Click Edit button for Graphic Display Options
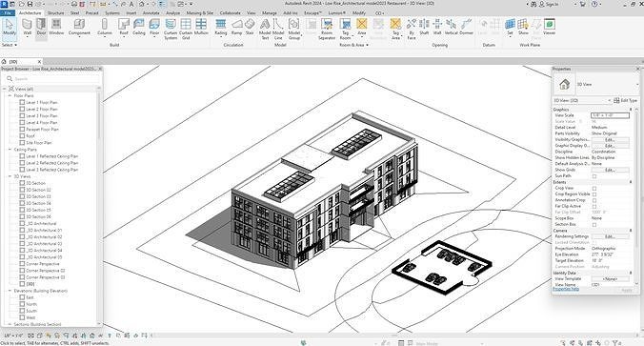 [x=610, y=146]
